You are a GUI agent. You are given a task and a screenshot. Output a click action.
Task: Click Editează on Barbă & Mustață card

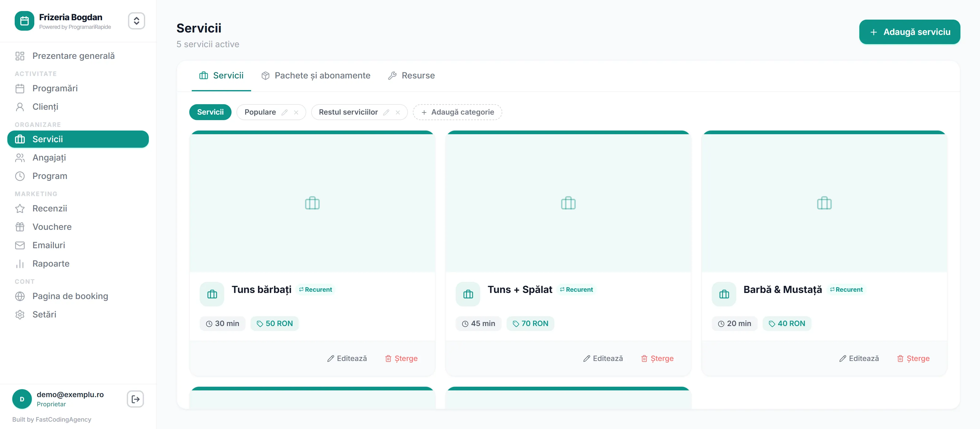[x=859, y=358]
